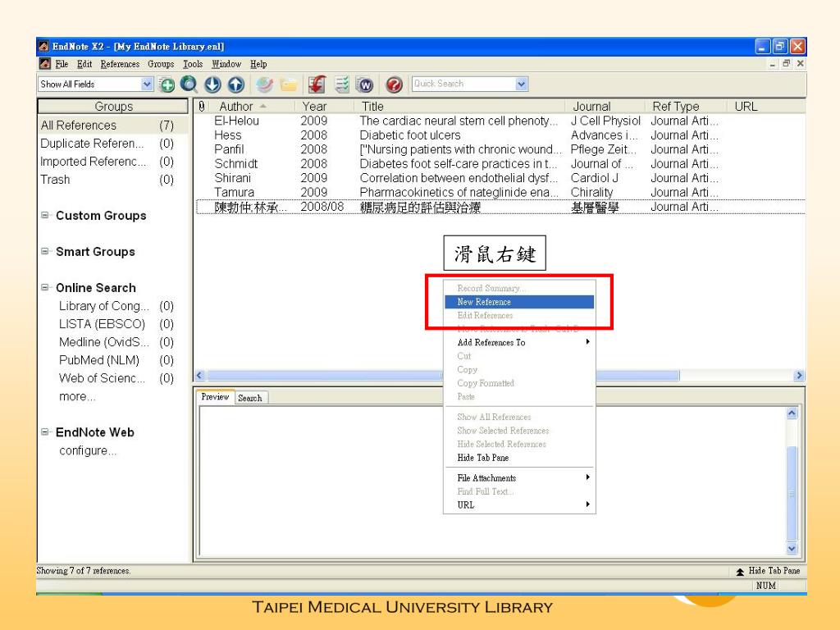
Task: Select Hide Tab Pane in context menu
Action: point(519,458)
